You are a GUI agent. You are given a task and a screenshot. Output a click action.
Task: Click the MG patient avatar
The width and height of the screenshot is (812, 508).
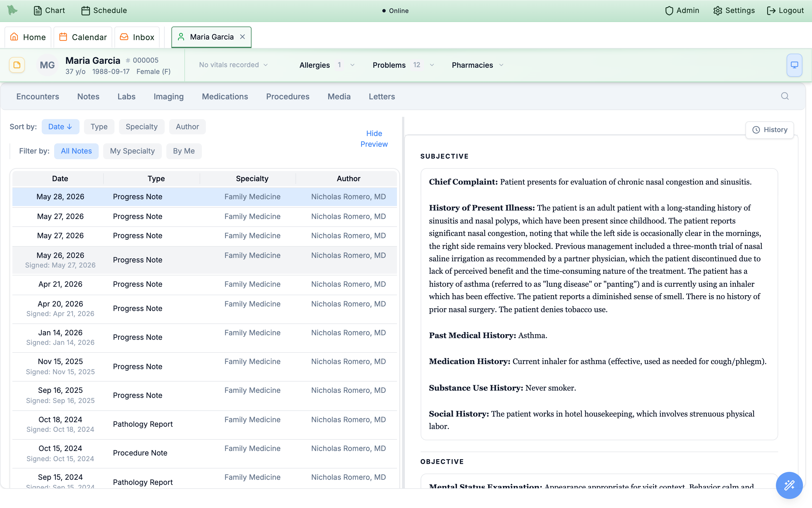(x=47, y=65)
